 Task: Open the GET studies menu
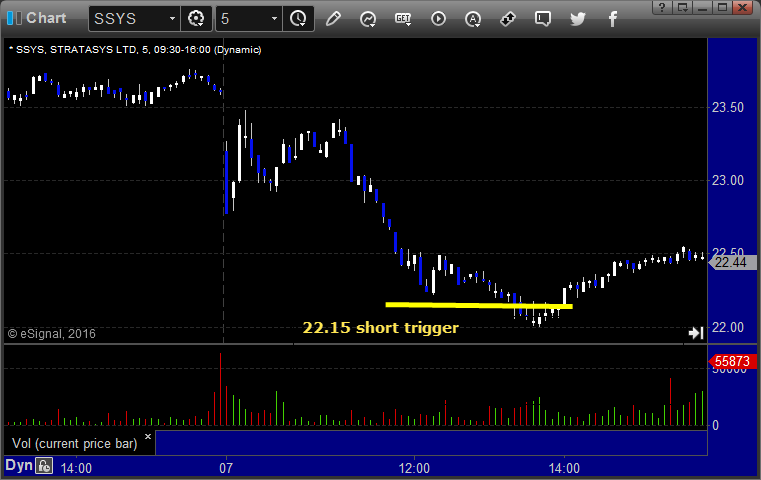pos(403,19)
